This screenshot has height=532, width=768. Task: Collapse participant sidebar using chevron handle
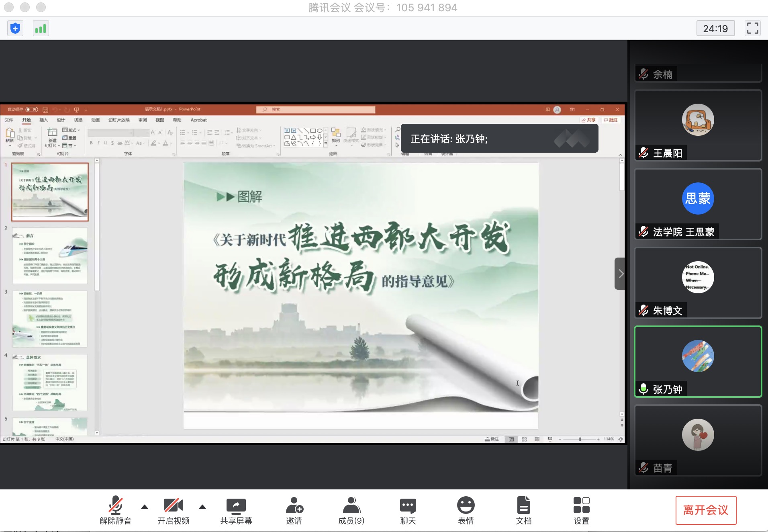(621, 274)
